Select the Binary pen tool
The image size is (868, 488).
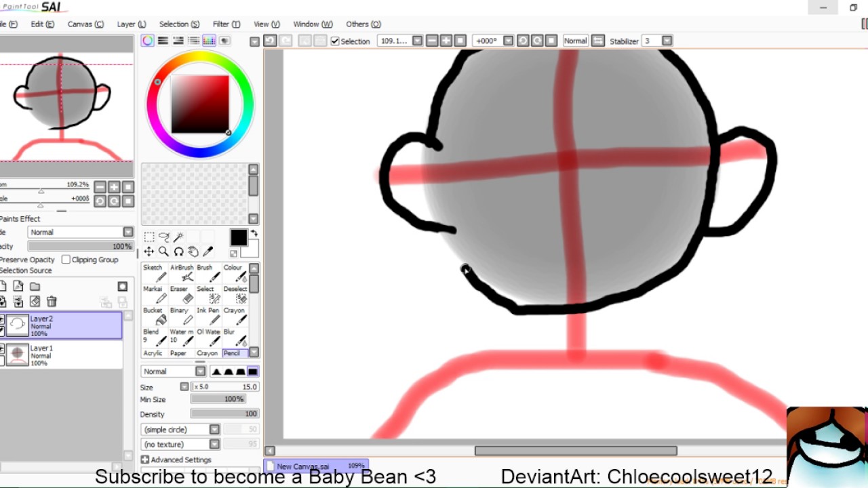click(181, 317)
